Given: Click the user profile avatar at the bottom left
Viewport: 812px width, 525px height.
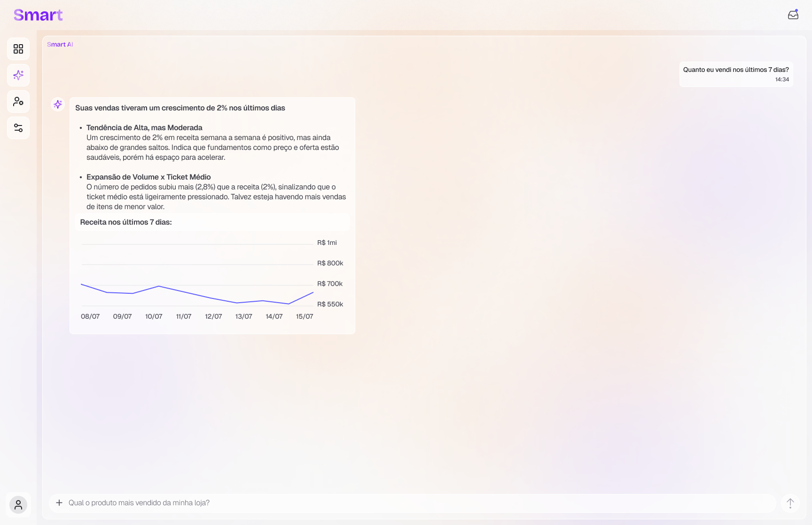Looking at the screenshot, I should coord(18,505).
